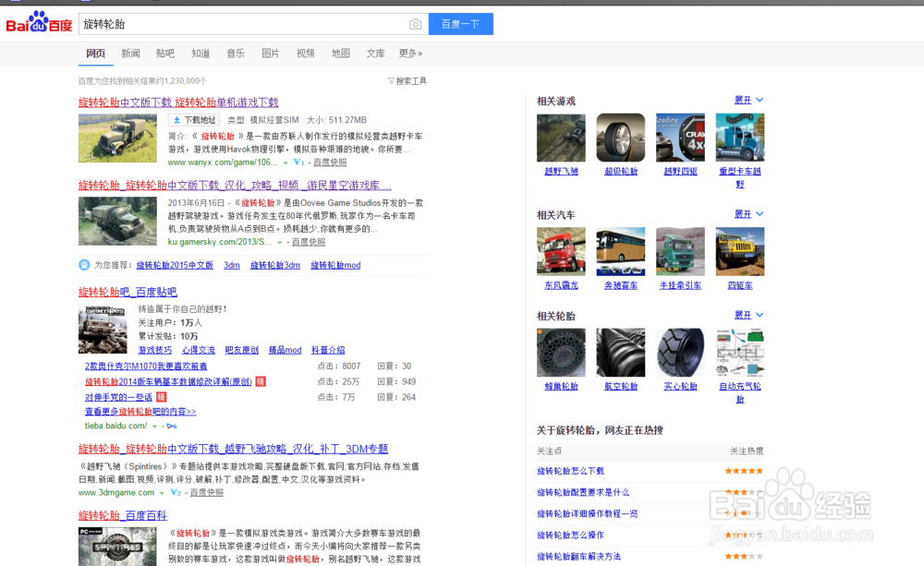Expand the 相关汽车 section with 展开

point(748,214)
